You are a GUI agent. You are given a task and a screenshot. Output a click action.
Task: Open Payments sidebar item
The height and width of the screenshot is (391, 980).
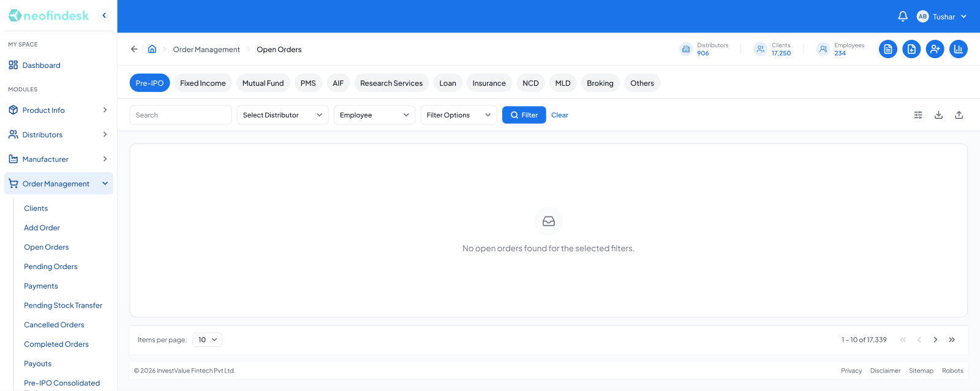click(41, 286)
